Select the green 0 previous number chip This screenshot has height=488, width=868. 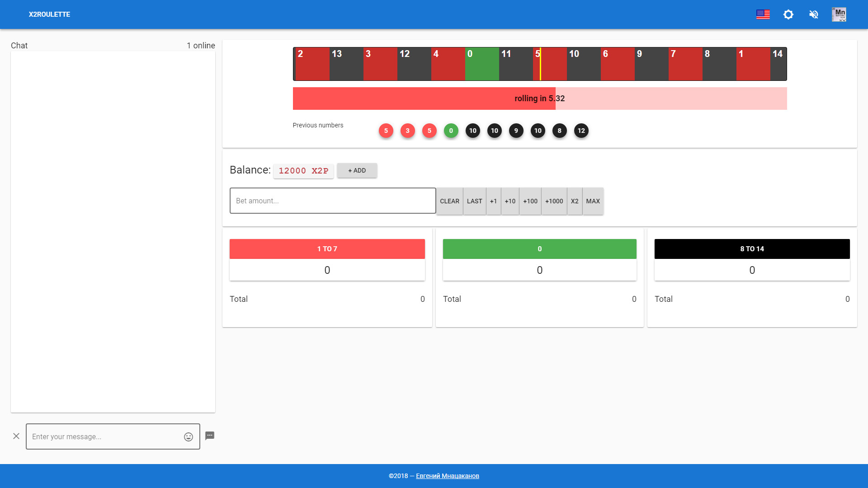451,131
